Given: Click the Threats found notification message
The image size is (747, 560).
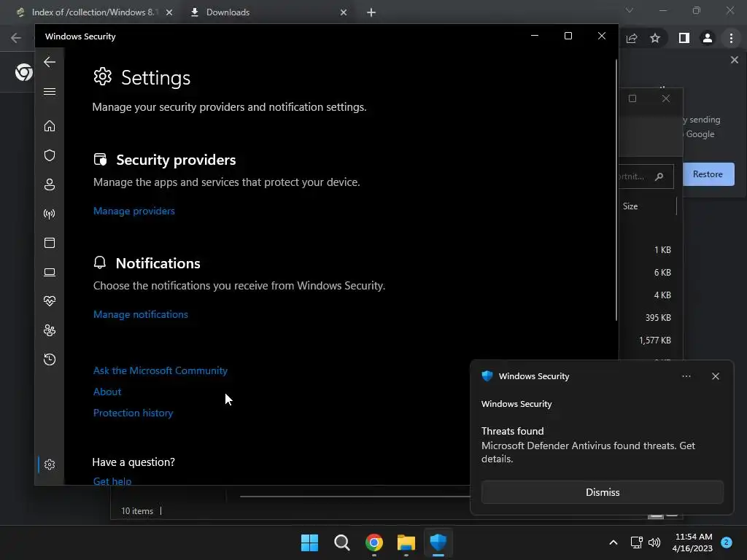Looking at the screenshot, I should click(588, 446).
